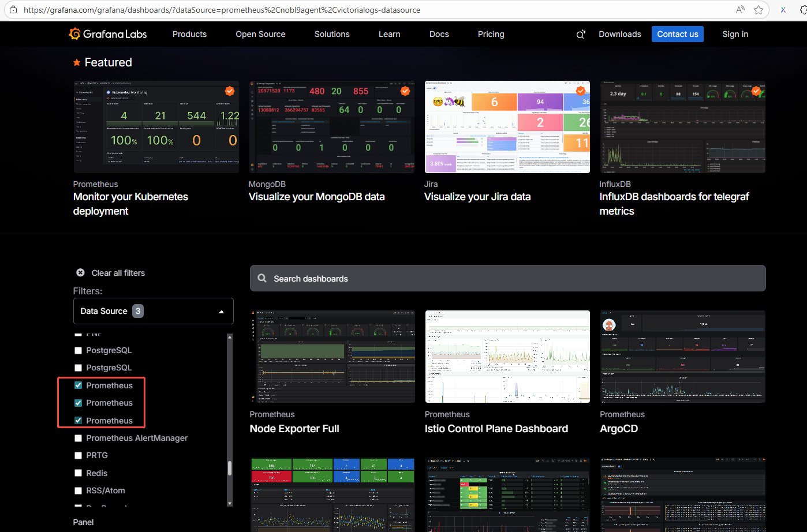Click the verified badge on the MongoDB thumbnail
This screenshot has width=807, height=532.
[405, 91]
